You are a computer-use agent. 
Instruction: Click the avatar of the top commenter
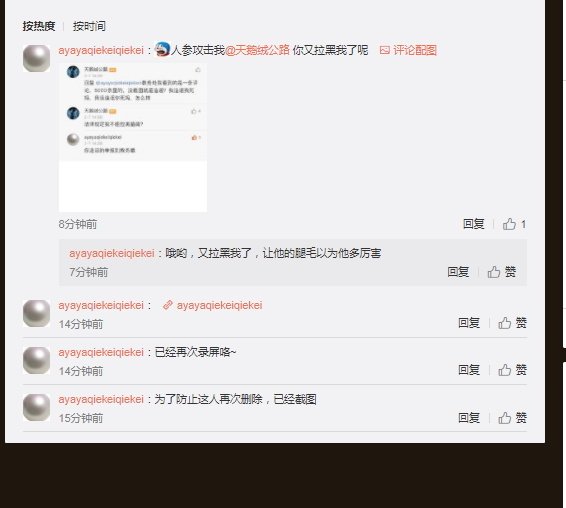(36, 58)
